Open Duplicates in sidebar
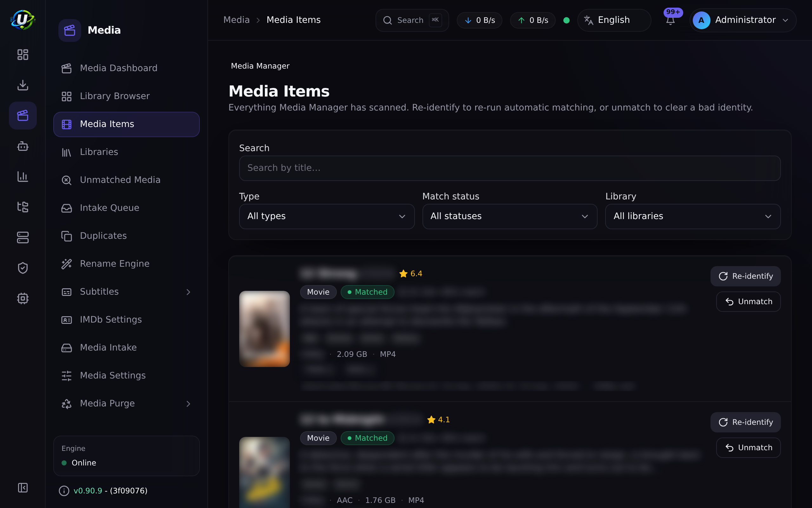The width and height of the screenshot is (812, 508). pos(127,236)
